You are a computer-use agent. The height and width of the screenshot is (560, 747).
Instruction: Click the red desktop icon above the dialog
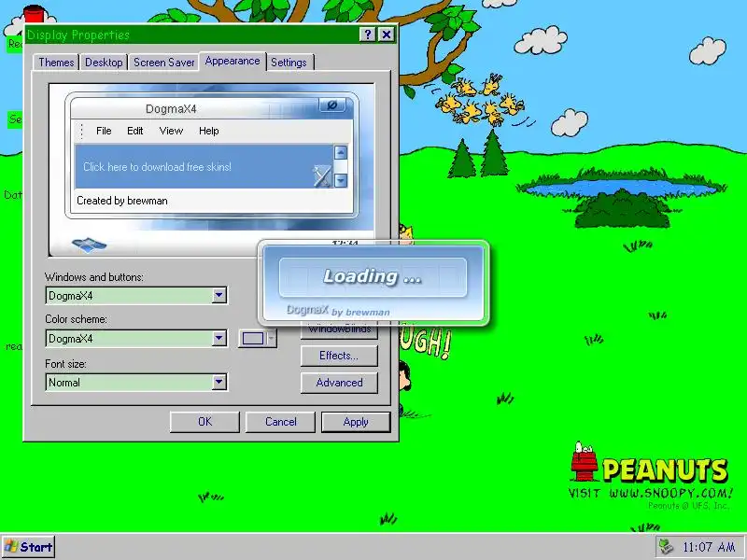34,14
